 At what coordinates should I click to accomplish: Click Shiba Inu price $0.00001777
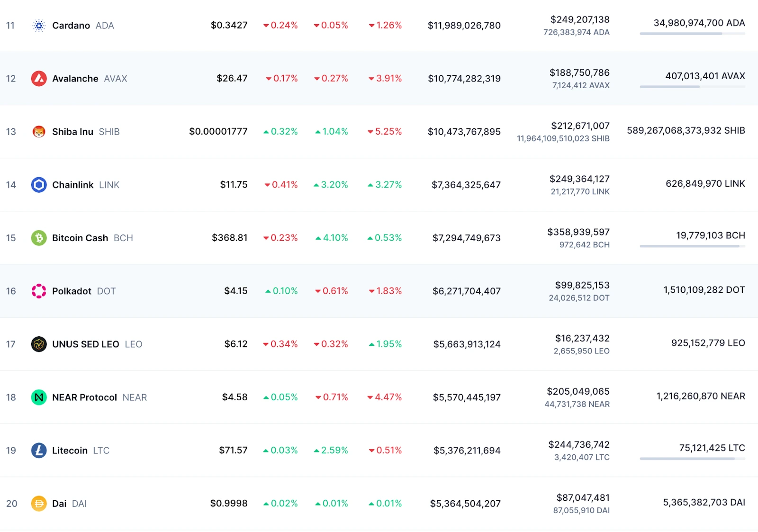pyautogui.click(x=218, y=131)
